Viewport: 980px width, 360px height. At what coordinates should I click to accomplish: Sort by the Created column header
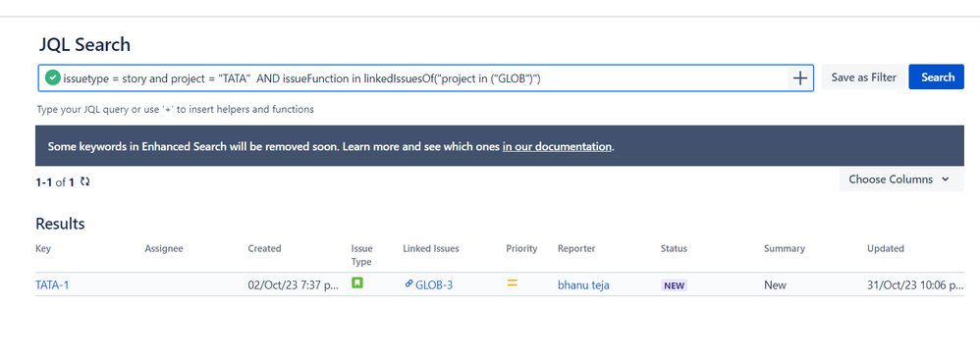tap(264, 248)
